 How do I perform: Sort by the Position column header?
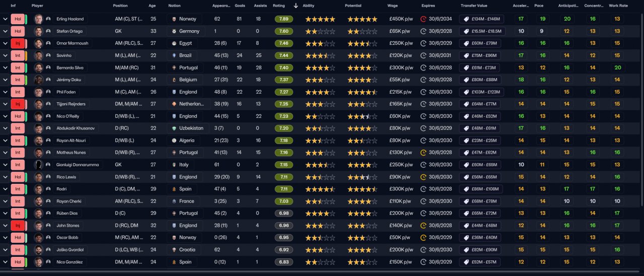point(120,6)
